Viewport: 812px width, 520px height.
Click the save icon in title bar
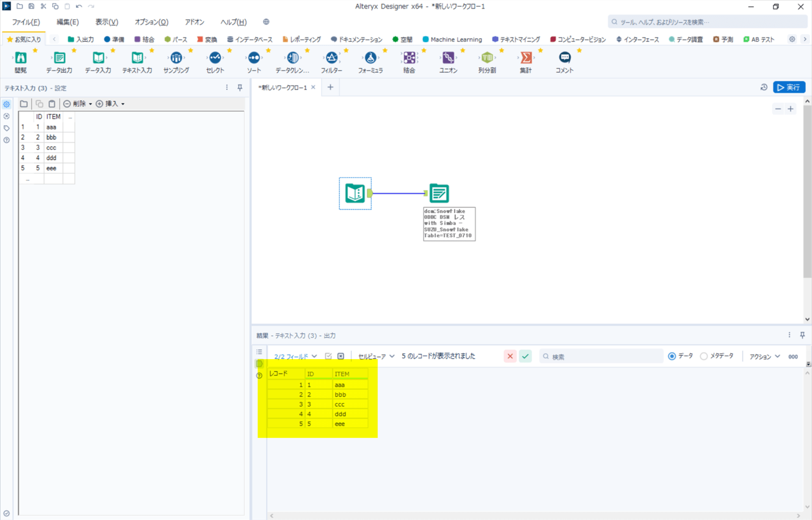pos(31,6)
